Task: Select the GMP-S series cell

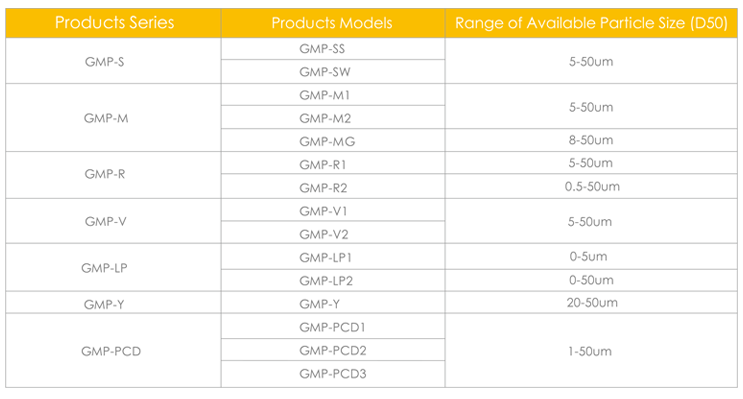Action: point(113,61)
